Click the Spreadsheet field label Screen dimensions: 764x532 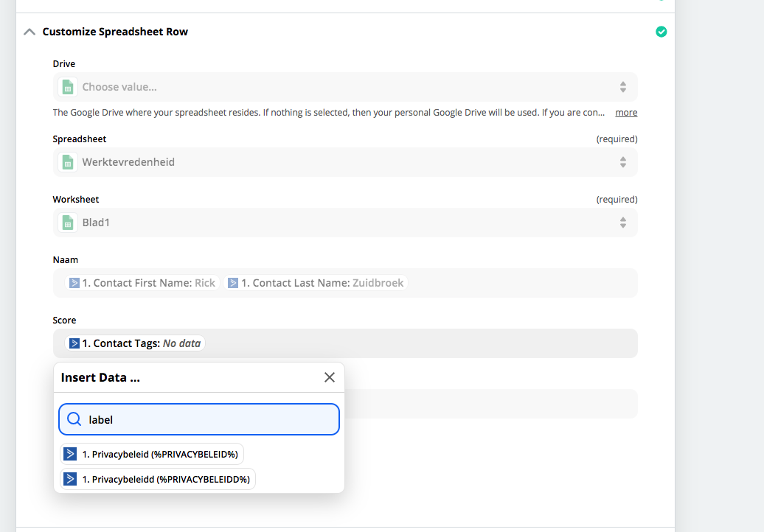point(80,139)
